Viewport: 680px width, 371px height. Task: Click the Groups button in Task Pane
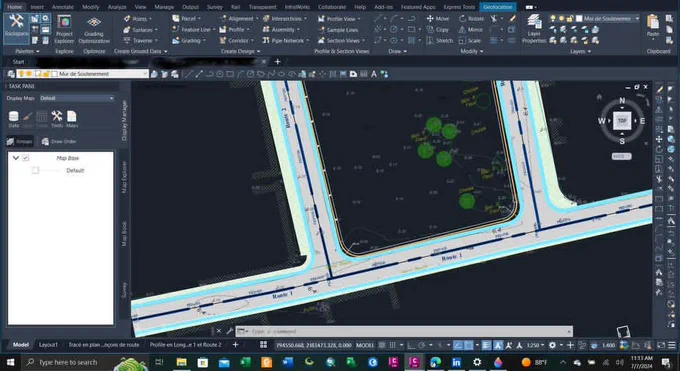pyautogui.click(x=20, y=141)
